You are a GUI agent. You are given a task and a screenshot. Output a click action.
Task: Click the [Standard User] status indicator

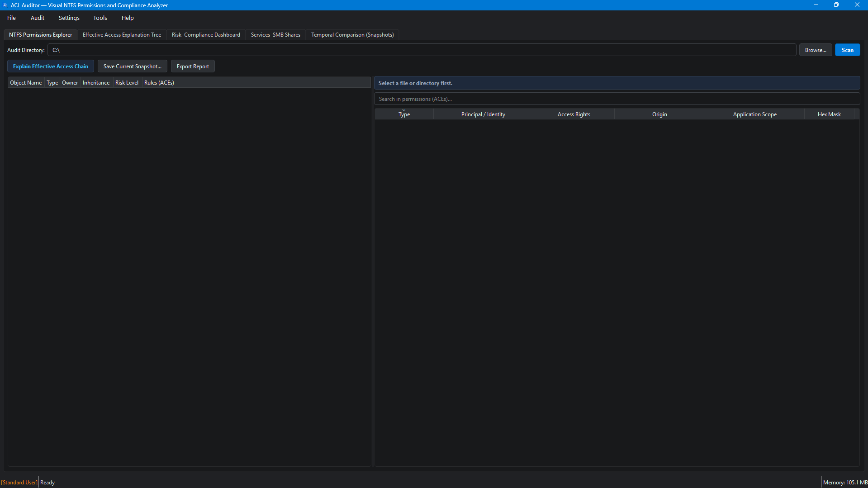[19, 483]
